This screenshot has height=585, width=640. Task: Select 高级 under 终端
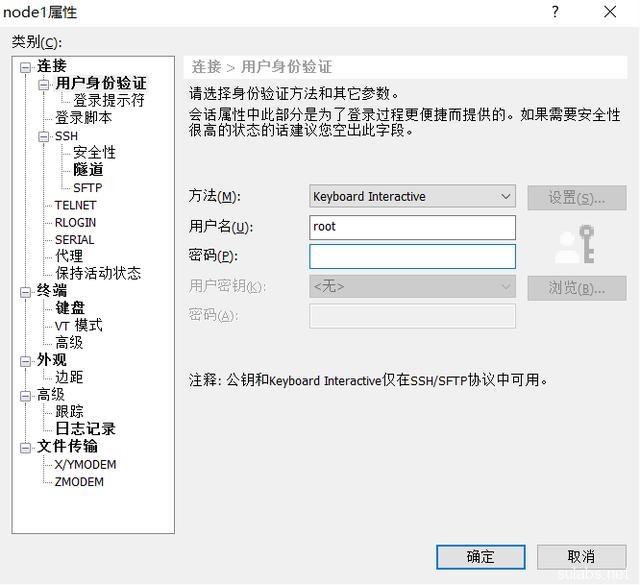tap(69, 343)
